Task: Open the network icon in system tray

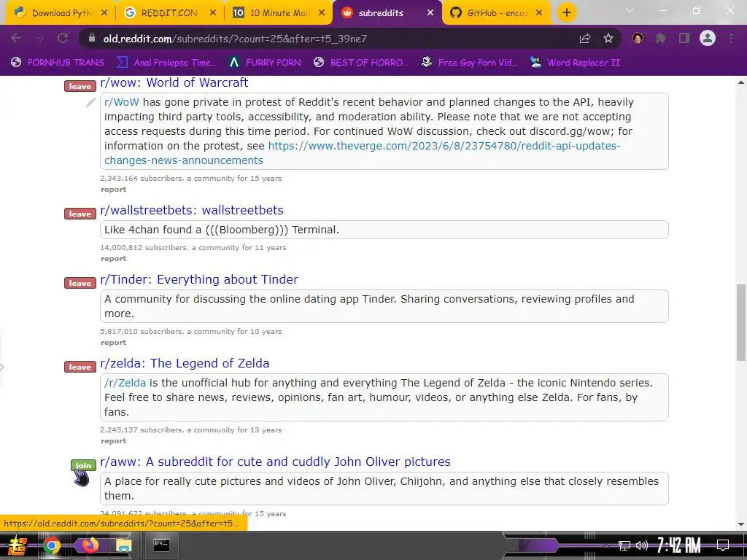Action: point(624,545)
